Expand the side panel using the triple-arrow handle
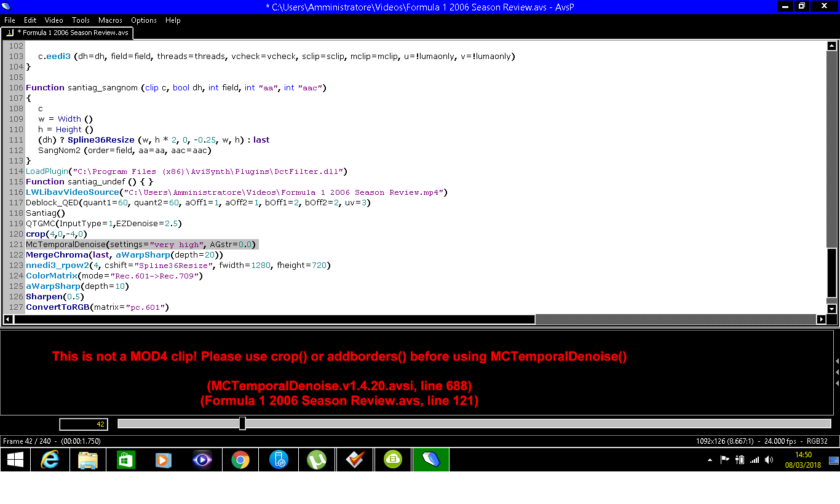 click(x=836, y=371)
